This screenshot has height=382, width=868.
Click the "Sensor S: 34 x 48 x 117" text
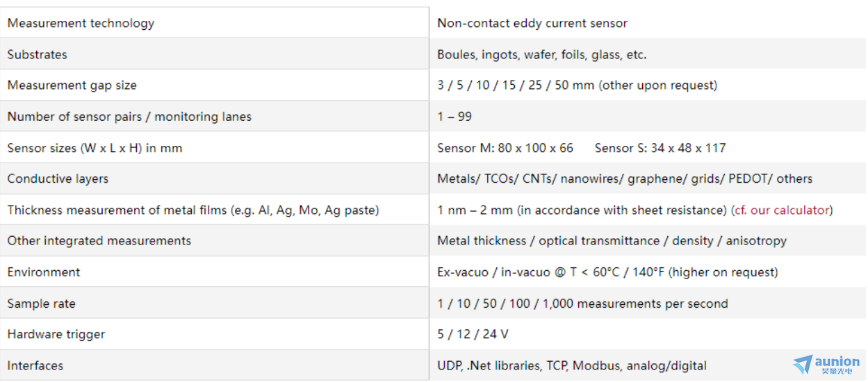[x=660, y=148]
